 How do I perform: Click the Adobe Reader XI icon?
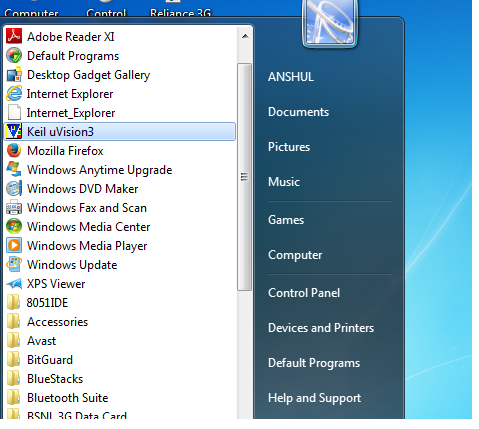pos(14,36)
